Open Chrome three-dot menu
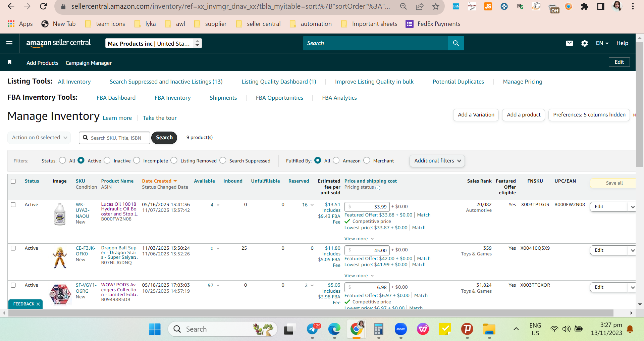This screenshot has height=341, width=644. (x=633, y=6)
